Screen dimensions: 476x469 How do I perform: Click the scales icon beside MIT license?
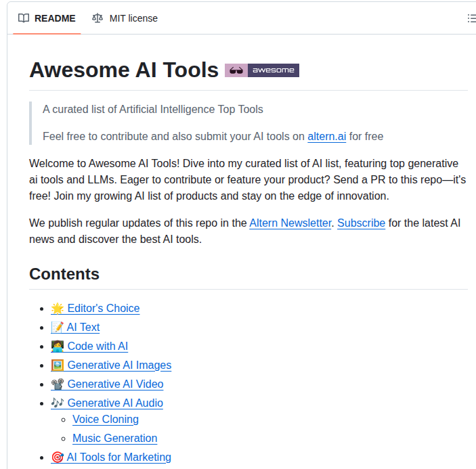(98, 18)
